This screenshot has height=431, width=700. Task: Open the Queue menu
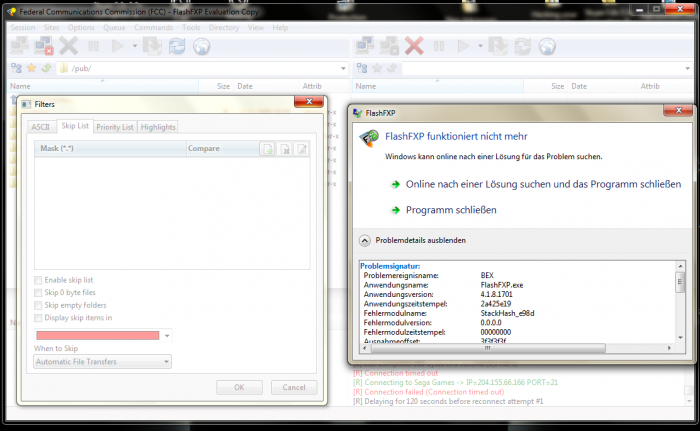click(x=114, y=28)
